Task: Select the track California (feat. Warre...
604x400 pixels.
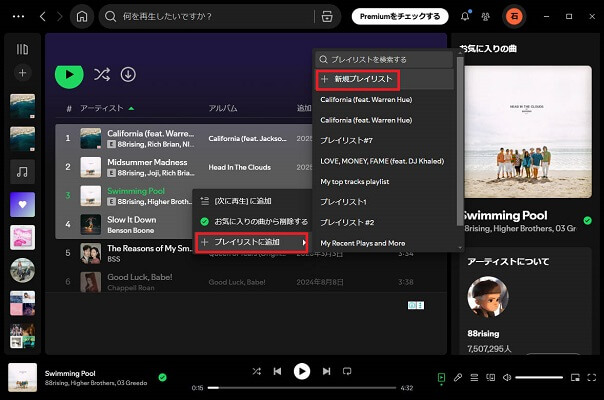Action: pos(151,134)
